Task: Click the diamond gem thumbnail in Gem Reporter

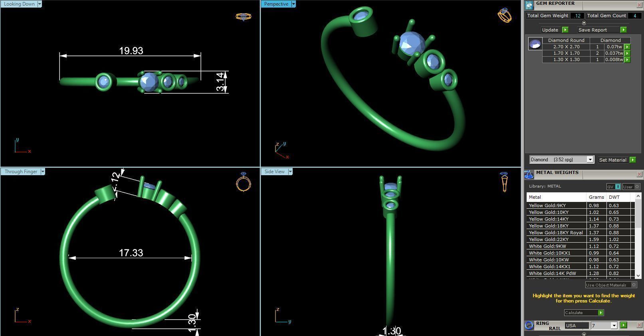Action: pos(535,44)
